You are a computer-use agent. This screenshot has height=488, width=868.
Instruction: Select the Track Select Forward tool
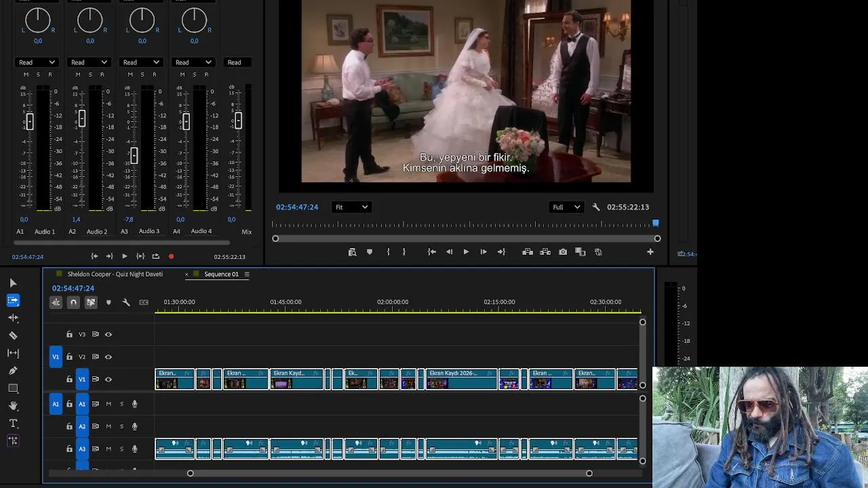click(13, 300)
